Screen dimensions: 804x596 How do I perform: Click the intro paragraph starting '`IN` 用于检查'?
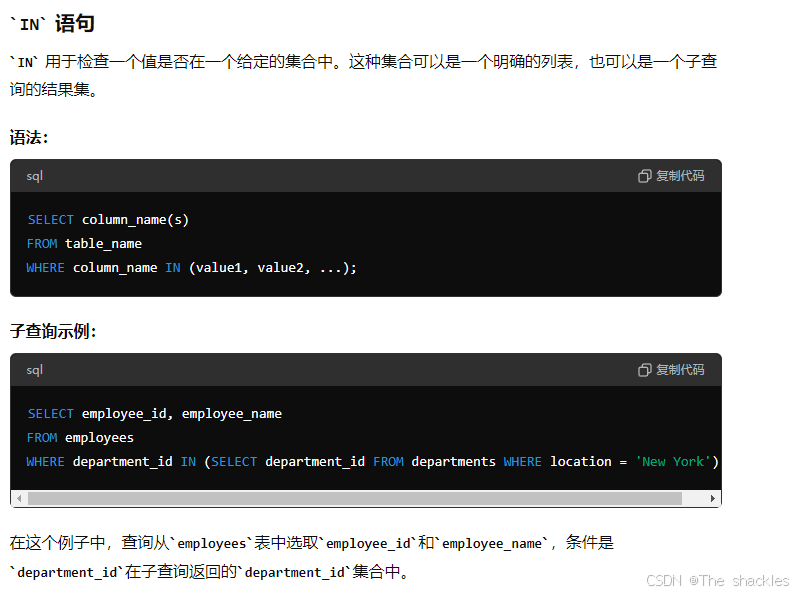pos(363,75)
